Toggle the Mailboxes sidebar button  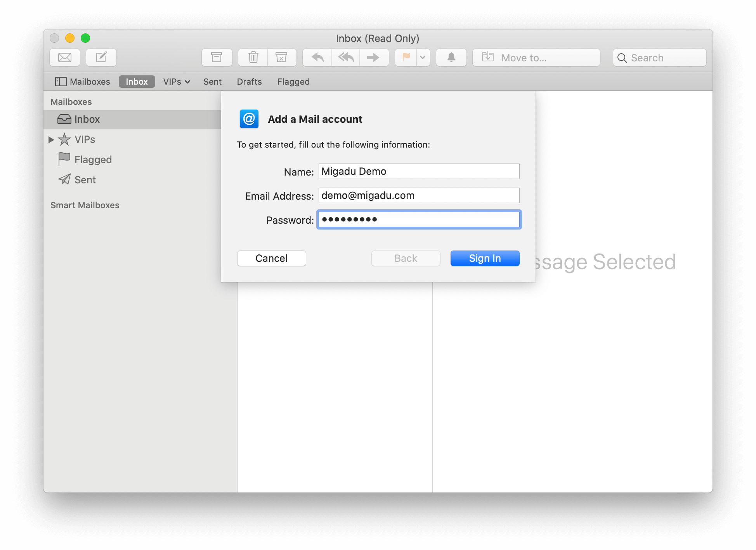[x=83, y=82]
